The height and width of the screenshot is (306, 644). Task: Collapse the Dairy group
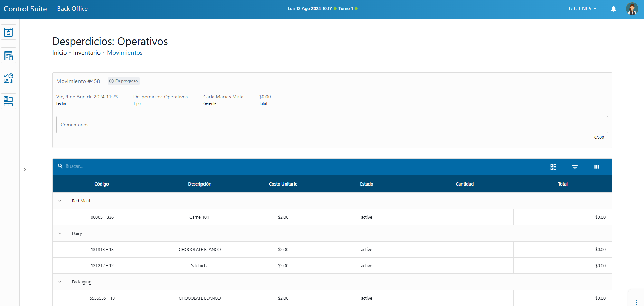(x=60, y=233)
